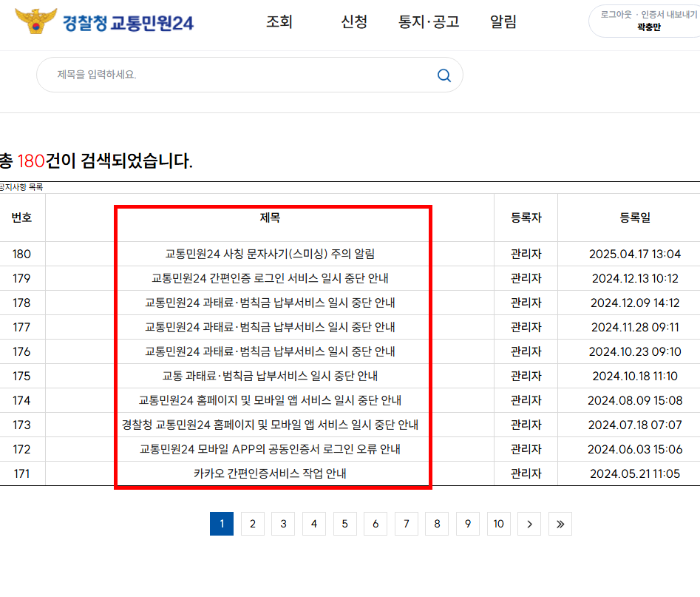Jump to the last page using the double-arrow icon
This screenshot has width=700, height=597.
click(x=560, y=523)
